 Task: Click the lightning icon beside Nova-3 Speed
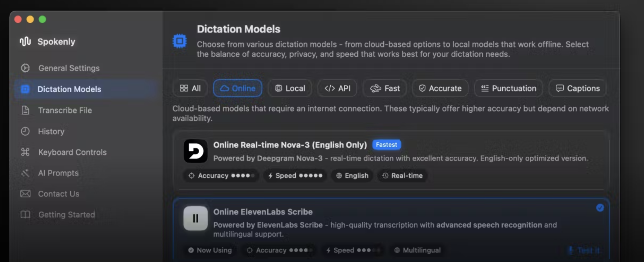(x=271, y=176)
